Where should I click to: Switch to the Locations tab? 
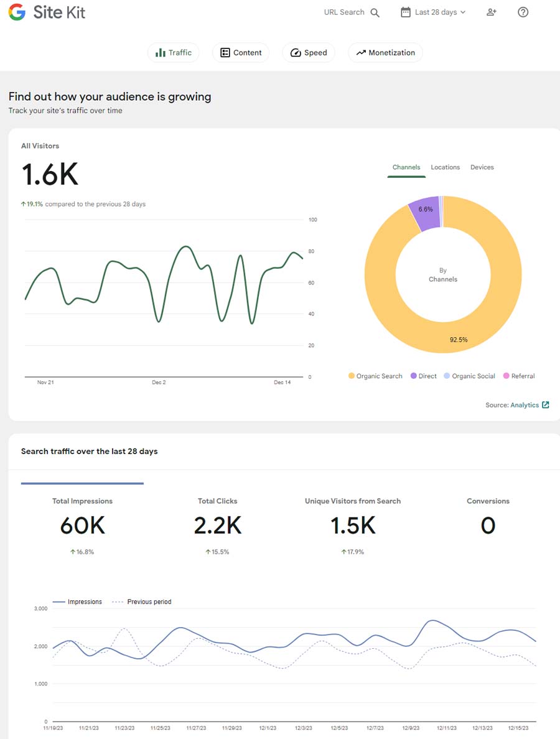point(446,167)
